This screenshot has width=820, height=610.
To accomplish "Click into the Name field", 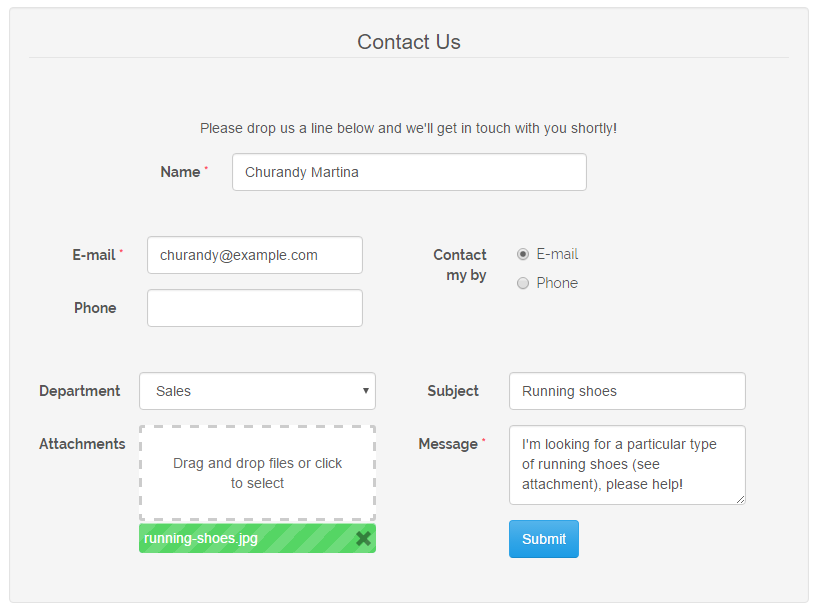I will tap(408, 172).
